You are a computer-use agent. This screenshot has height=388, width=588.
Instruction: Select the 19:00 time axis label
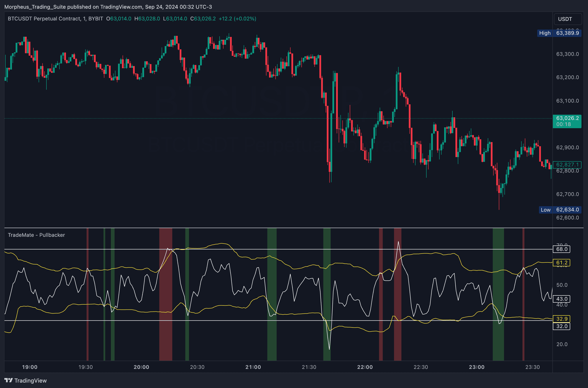click(x=30, y=367)
